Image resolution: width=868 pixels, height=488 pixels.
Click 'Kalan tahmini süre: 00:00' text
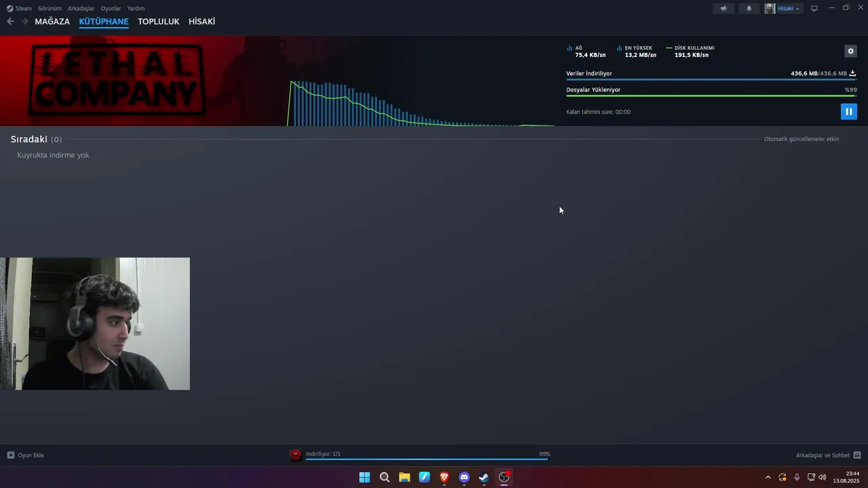point(598,112)
